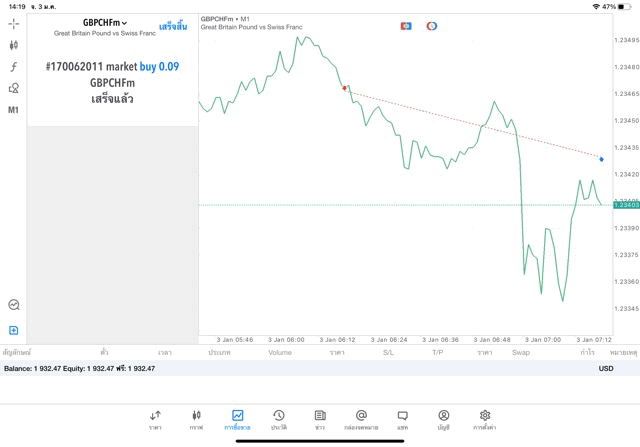This screenshot has width=640, height=447.
Task: Open the settings tab with gear icon
Action: pyautogui.click(x=485, y=419)
